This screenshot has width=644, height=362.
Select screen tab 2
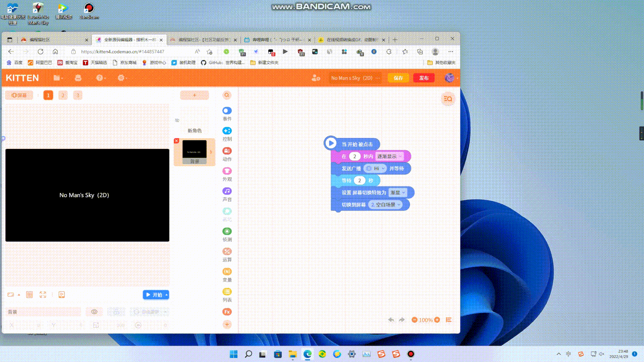[63, 95]
